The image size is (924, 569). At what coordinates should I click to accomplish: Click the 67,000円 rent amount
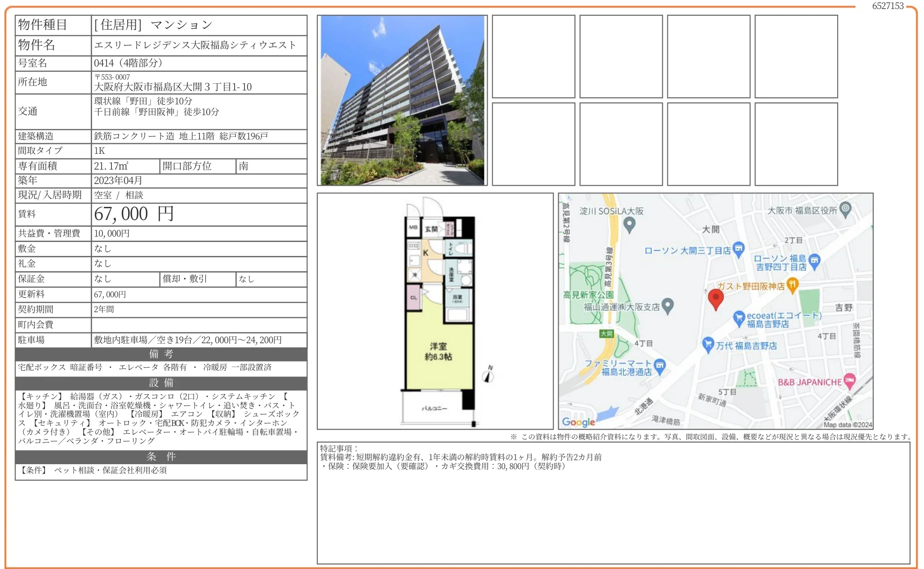pyautogui.click(x=133, y=214)
